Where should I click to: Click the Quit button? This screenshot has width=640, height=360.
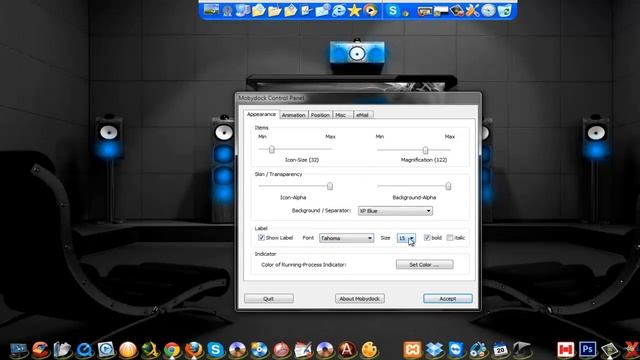[269, 299]
